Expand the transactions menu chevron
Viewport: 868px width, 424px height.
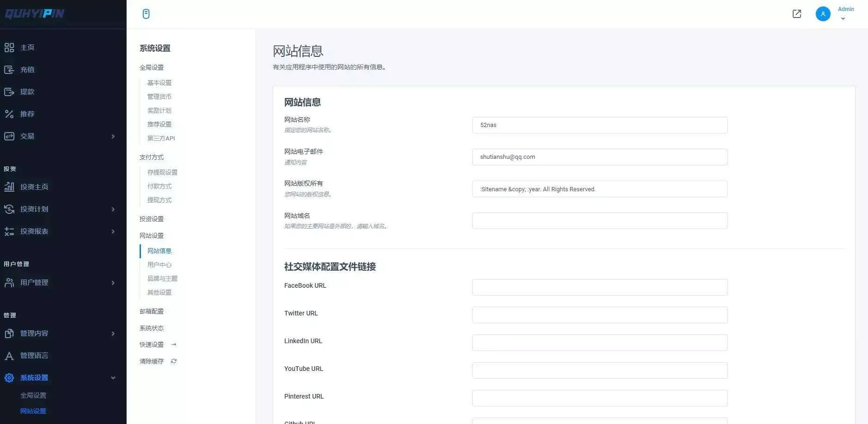pyautogui.click(x=113, y=136)
